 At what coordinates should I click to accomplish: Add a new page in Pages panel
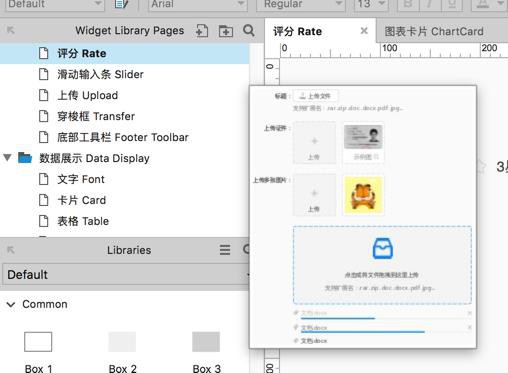pyautogui.click(x=202, y=31)
